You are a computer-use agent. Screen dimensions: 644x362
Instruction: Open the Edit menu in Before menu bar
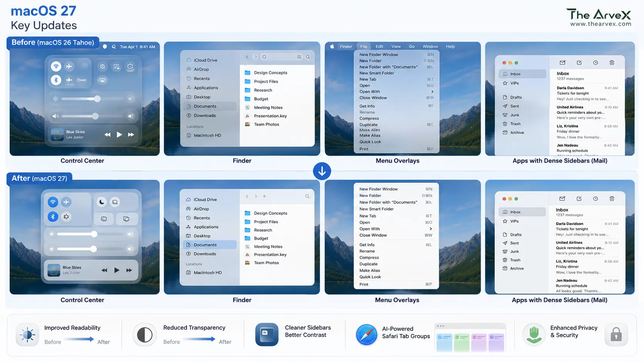tap(379, 47)
